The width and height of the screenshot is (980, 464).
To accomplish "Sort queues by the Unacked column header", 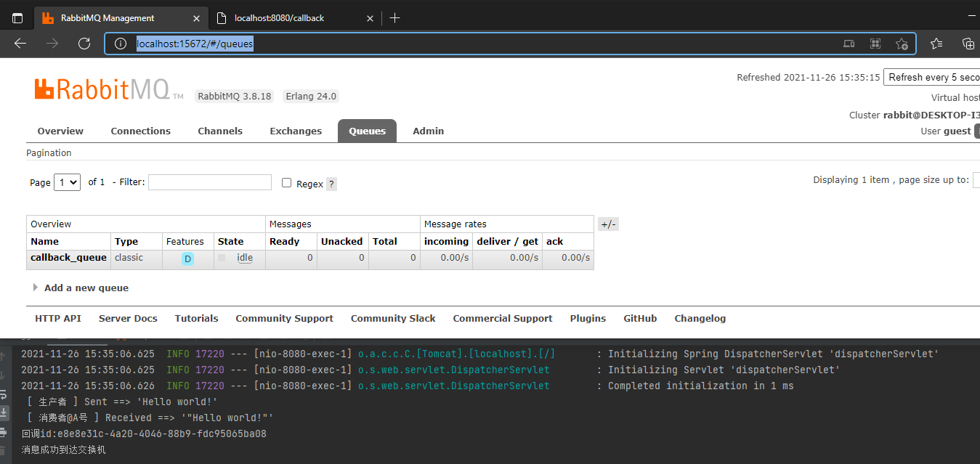I will coord(341,241).
